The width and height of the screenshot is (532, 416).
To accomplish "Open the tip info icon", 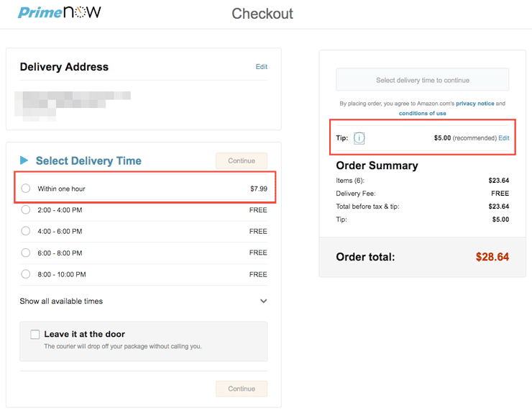I will tap(359, 138).
